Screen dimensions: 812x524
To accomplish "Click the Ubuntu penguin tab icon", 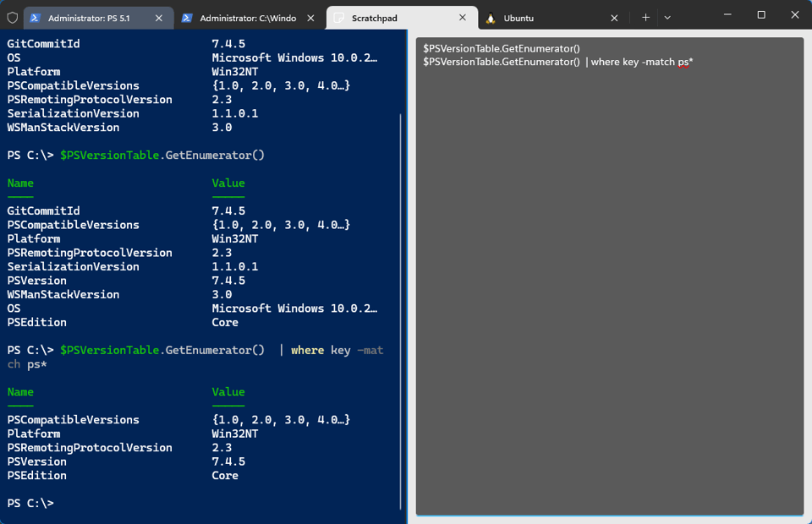I will pos(491,18).
